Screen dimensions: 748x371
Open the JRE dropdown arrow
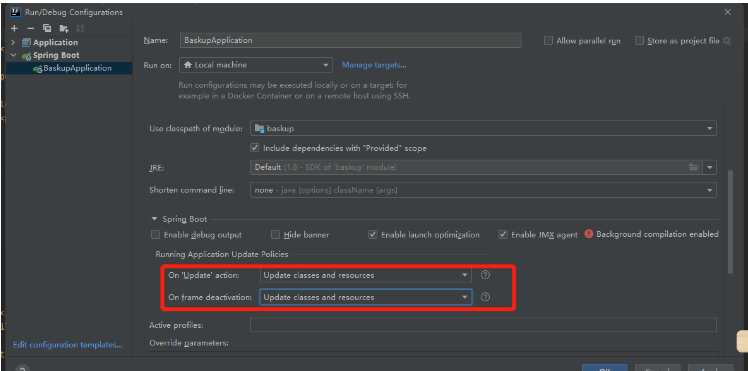709,167
